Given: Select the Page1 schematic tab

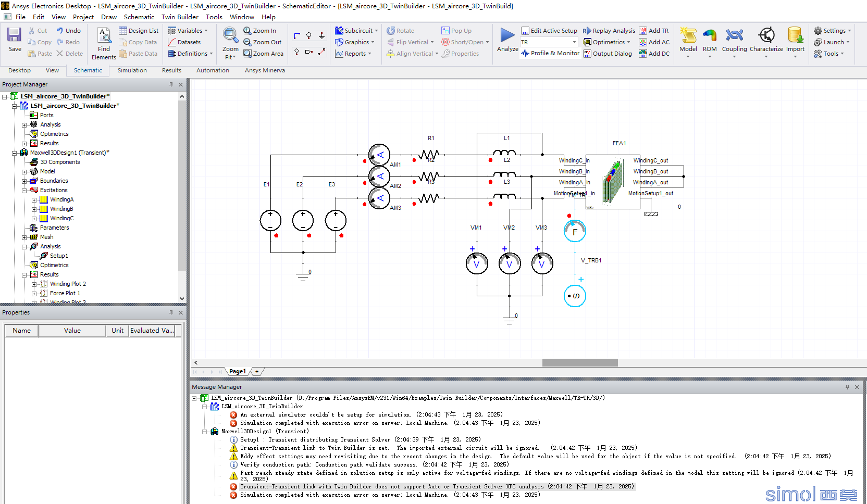Looking at the screenshot, I should click(x=237, y=371).
